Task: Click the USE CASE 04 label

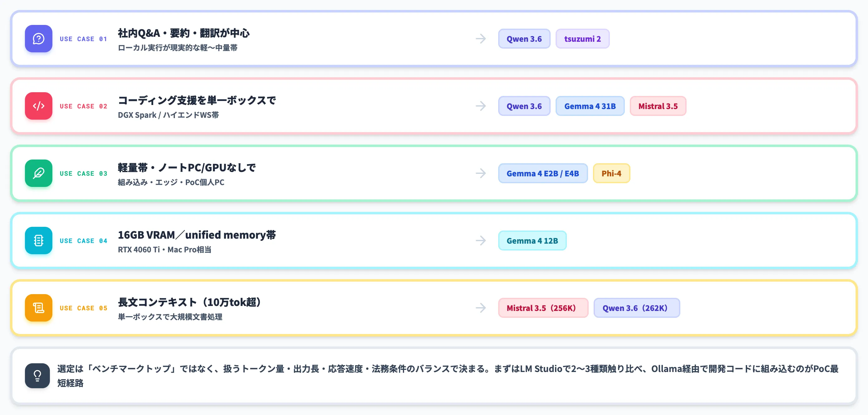Action: pyautogui.click(x=84, y=241)
